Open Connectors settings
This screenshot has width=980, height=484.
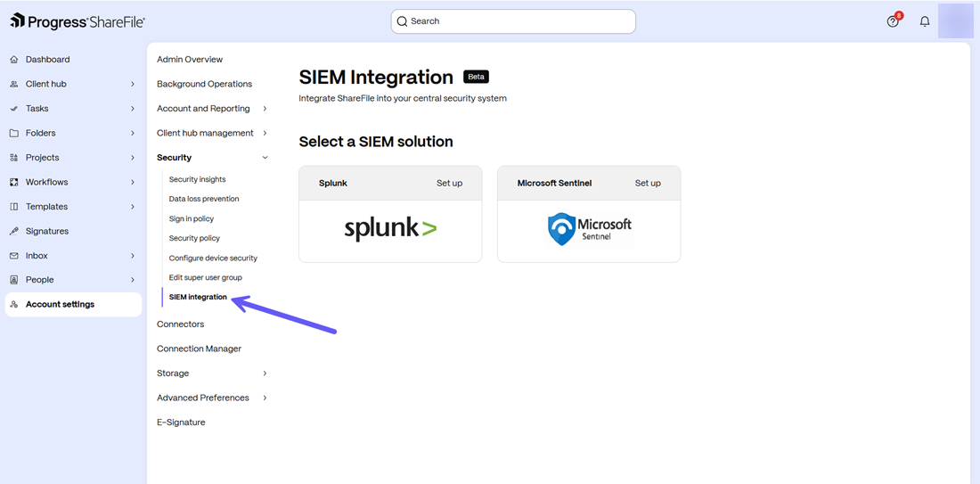click(x=180, y=324)
